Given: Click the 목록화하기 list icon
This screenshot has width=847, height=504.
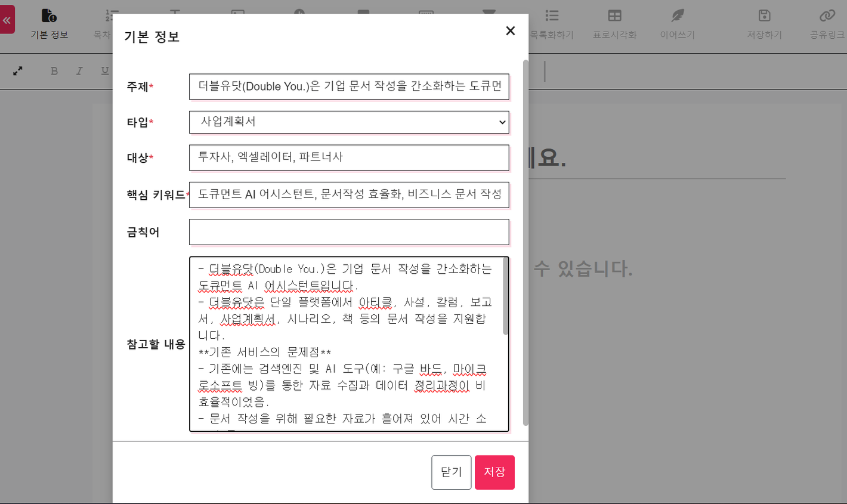Looking at the screenshot, I should [x=552, y=16].
